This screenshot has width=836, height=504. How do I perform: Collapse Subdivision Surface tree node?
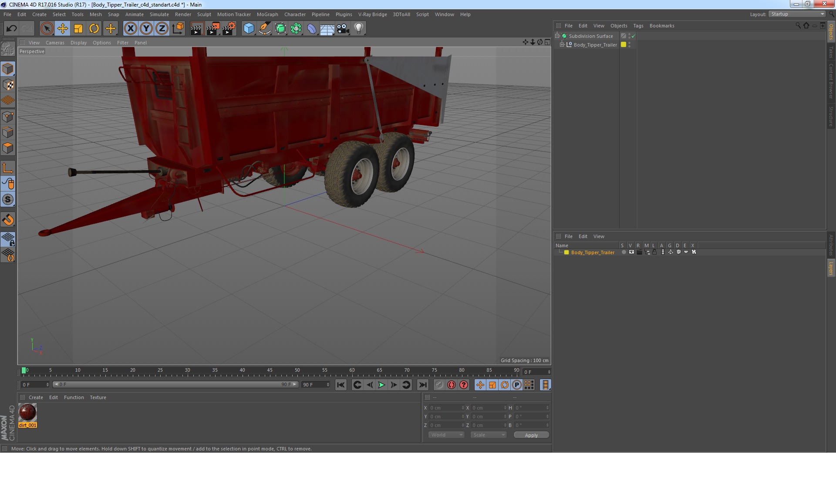click(x=557, y=36)
